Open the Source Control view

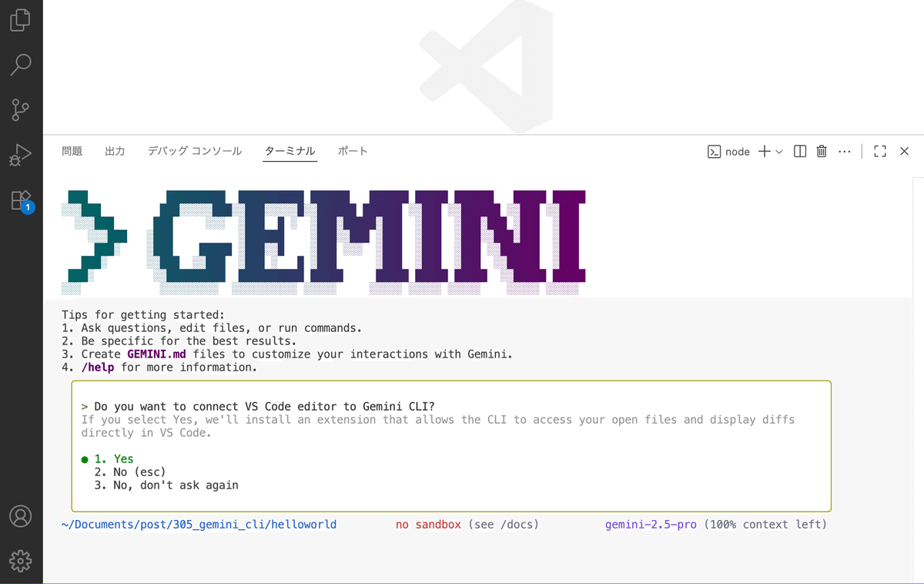click(21, 109)
